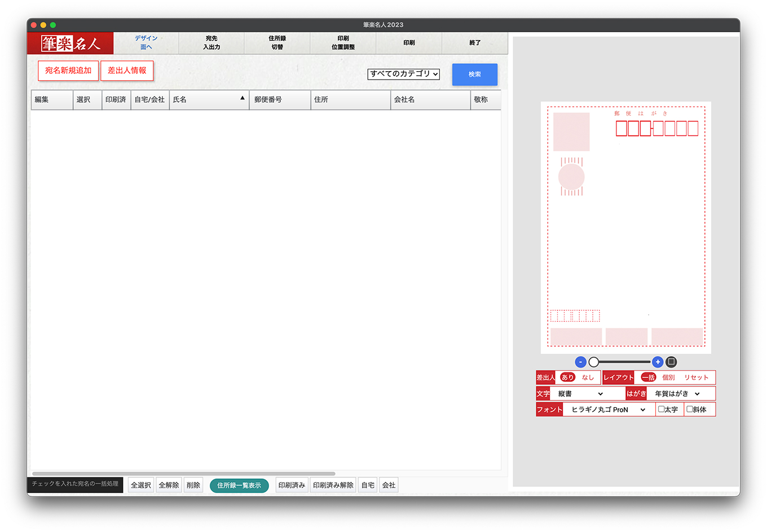Image resolution: width=767 pixels, height=532 pixels.
Task: Open the 印刷位置調整 tab
Action: click(x=343, y=43)
